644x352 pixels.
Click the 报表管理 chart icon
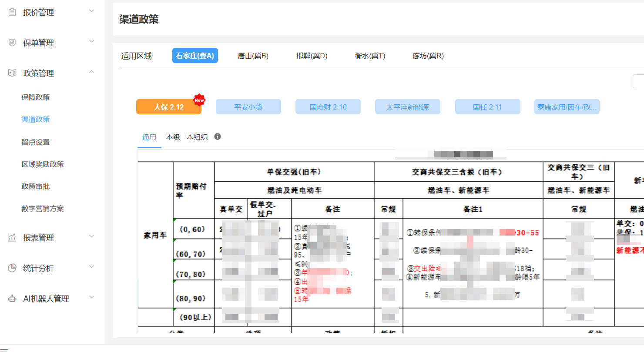[x=12, y=238]
